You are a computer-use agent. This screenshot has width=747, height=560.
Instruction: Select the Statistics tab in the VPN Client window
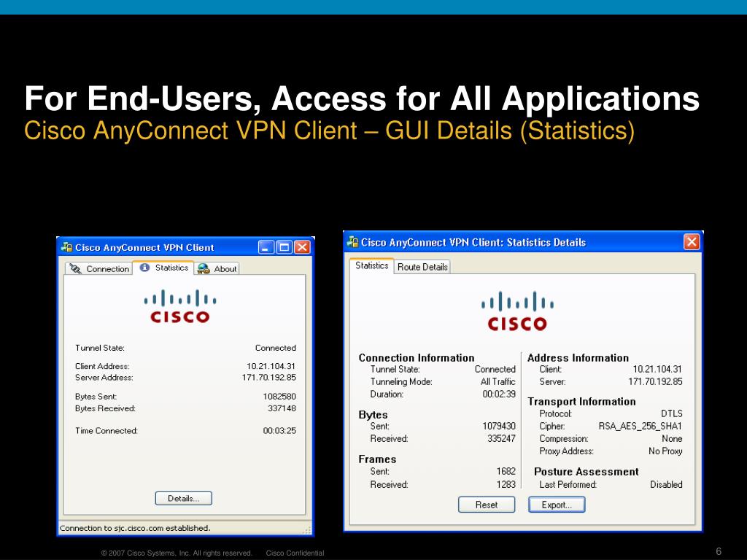163,268
